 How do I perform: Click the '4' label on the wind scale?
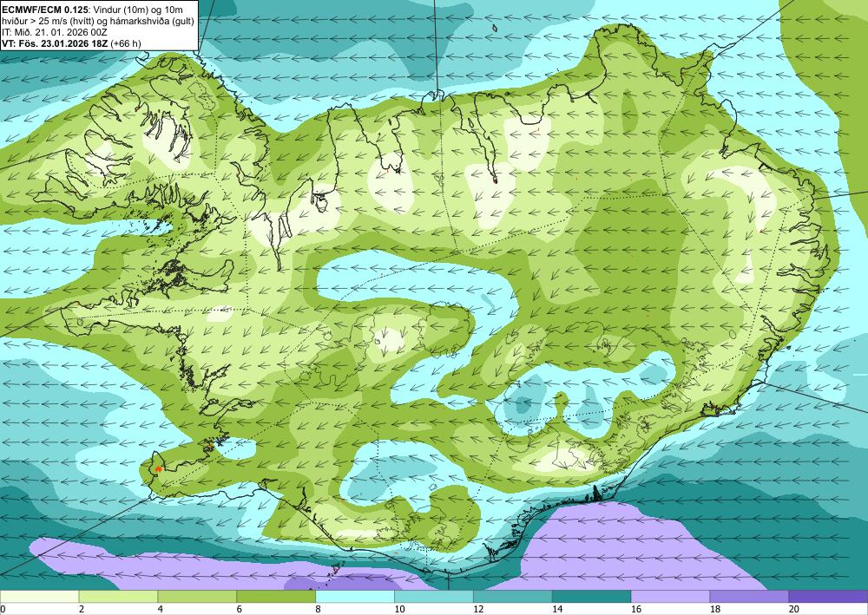point(161,610)
